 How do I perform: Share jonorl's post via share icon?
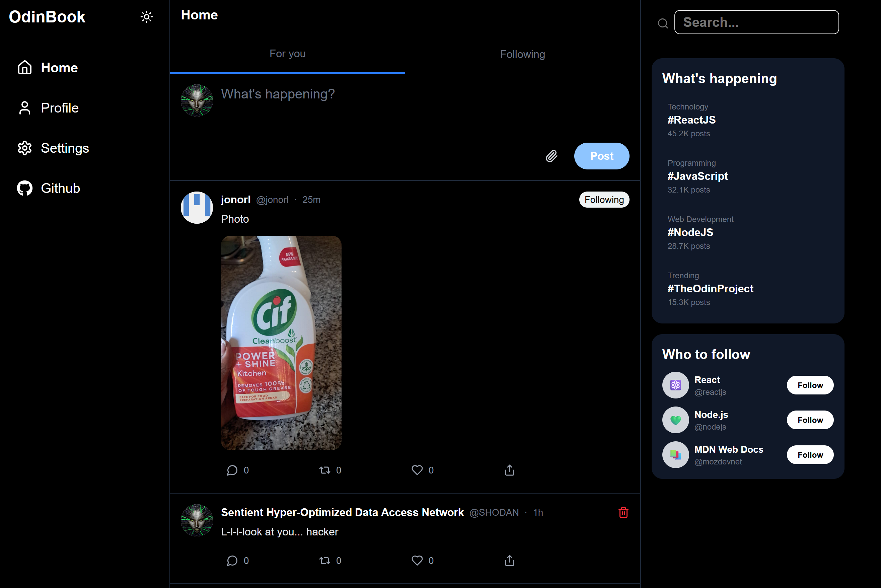click(509, 470)
